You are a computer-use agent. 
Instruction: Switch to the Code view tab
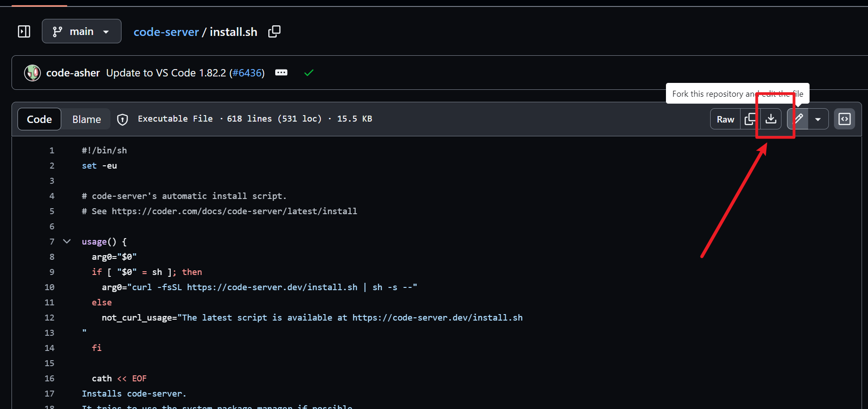pyautogui.click(x=39, y=119)
